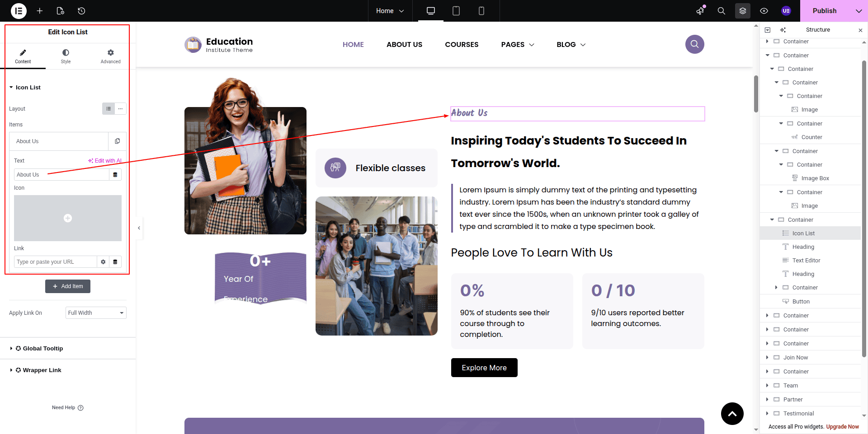Open link options gear icon
This screenshot has height=434, width=868.
pos(103,262)
